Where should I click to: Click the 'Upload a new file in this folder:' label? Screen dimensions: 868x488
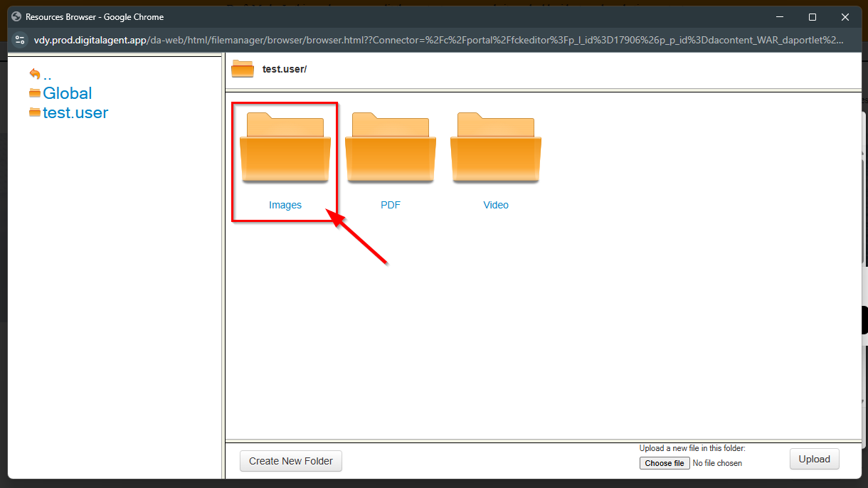pos(692,448)
